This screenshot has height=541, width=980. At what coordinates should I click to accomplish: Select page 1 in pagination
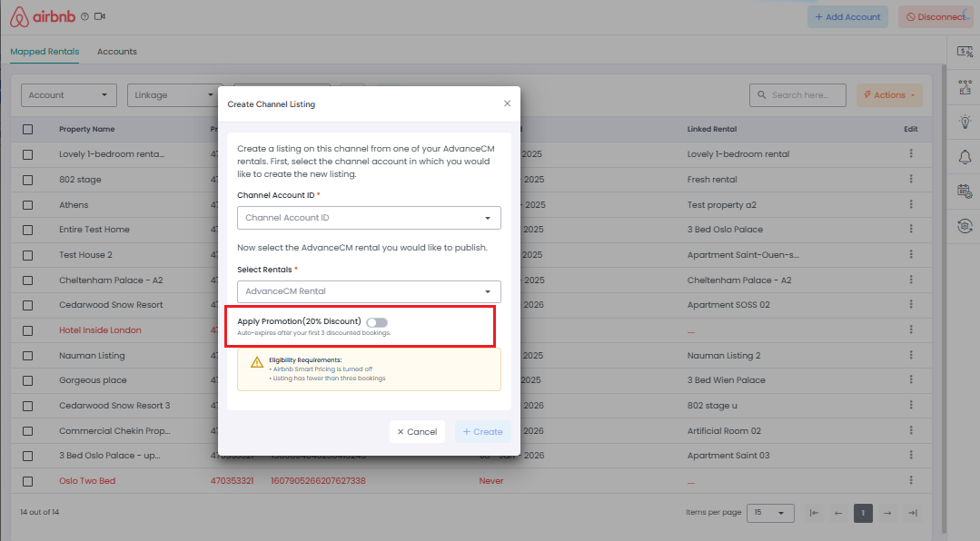[x=863, y=513]
